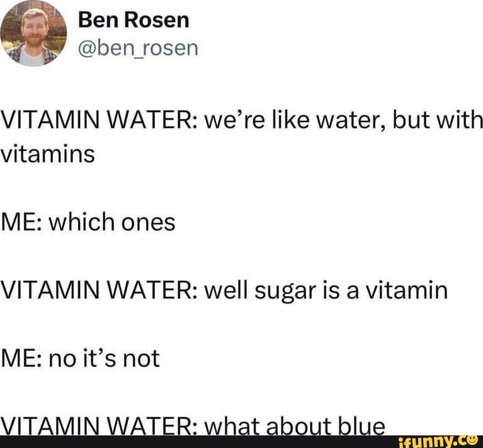
Task: Click the word "vitamins" on second line
Action: (x=47, y=154)
